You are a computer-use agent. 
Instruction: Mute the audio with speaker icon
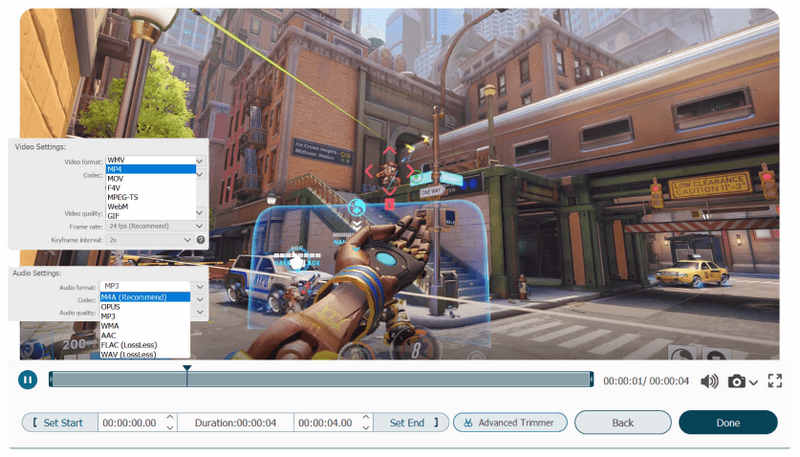coord(709,381)
